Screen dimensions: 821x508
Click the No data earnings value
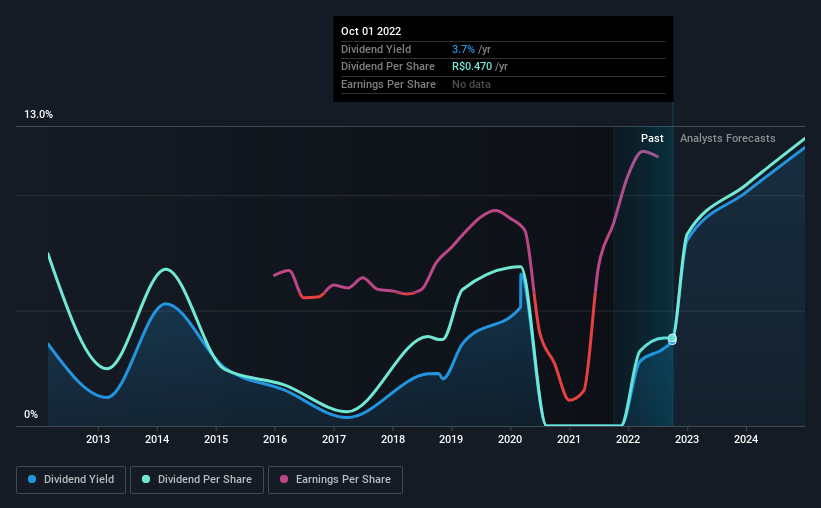click(x=471, y=84)
